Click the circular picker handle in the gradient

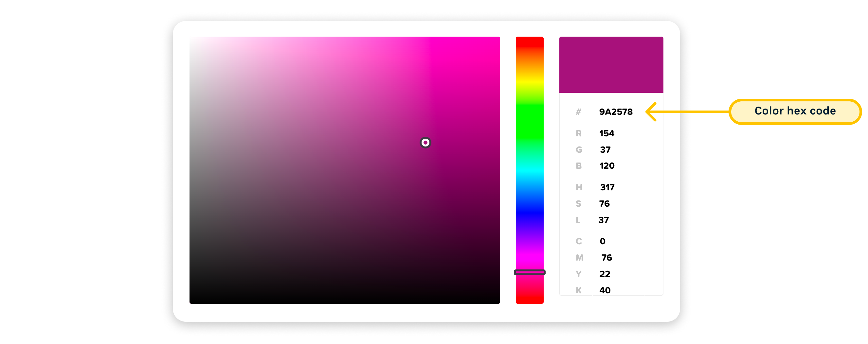point(425,143)
